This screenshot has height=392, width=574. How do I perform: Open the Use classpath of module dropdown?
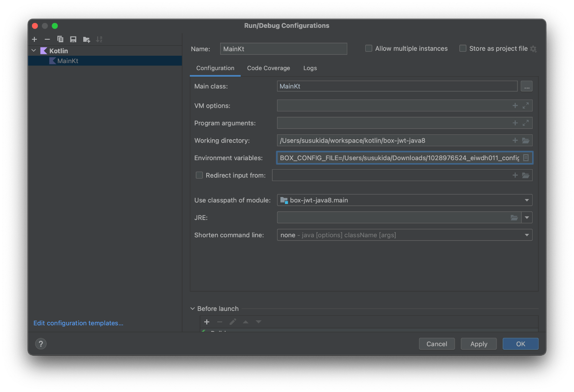pyautogui.click(x=405, y=200)
